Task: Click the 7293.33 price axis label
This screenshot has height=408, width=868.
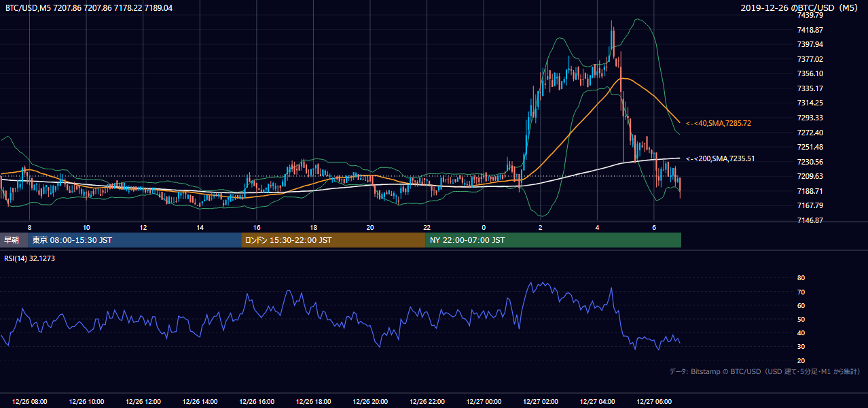Action: click(x=810, y=118)
